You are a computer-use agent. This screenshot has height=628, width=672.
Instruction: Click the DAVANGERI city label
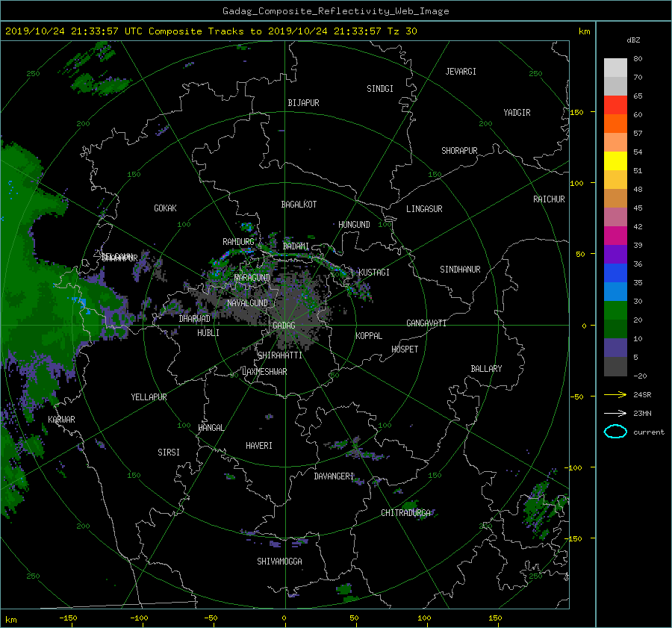tap(334, 476)
